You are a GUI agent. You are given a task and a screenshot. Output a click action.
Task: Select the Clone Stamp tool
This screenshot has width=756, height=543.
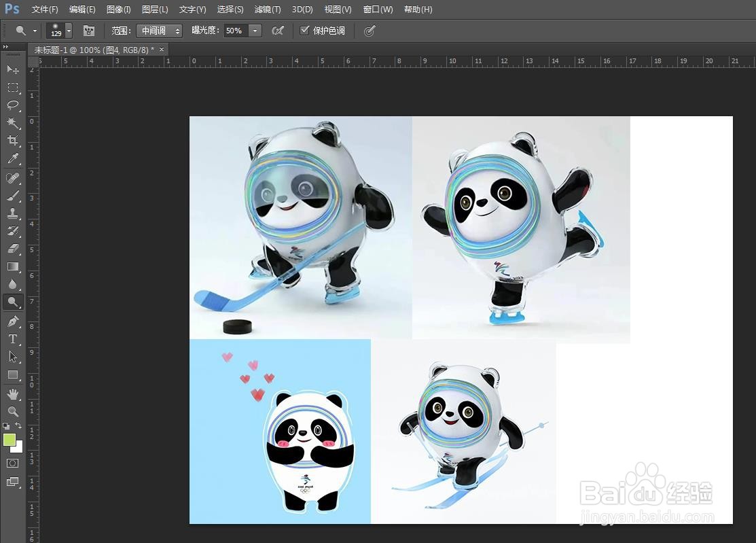[x=13, y=213]
